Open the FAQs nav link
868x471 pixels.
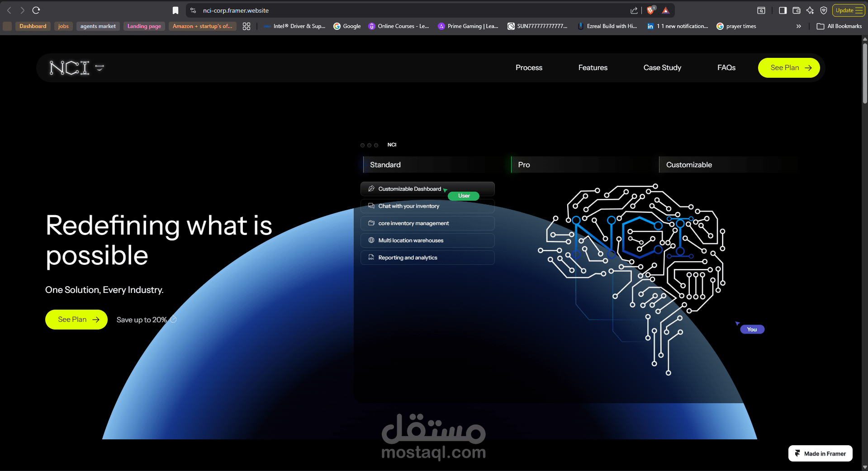[726, 68]
